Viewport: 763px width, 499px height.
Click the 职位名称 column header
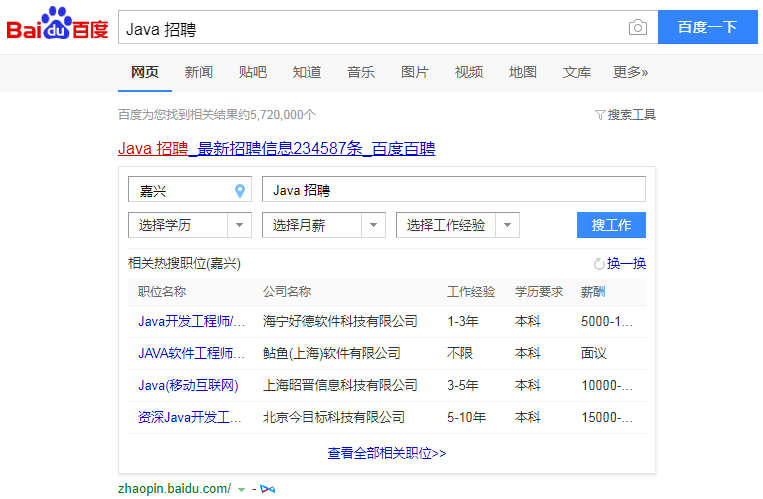(162, 292)
